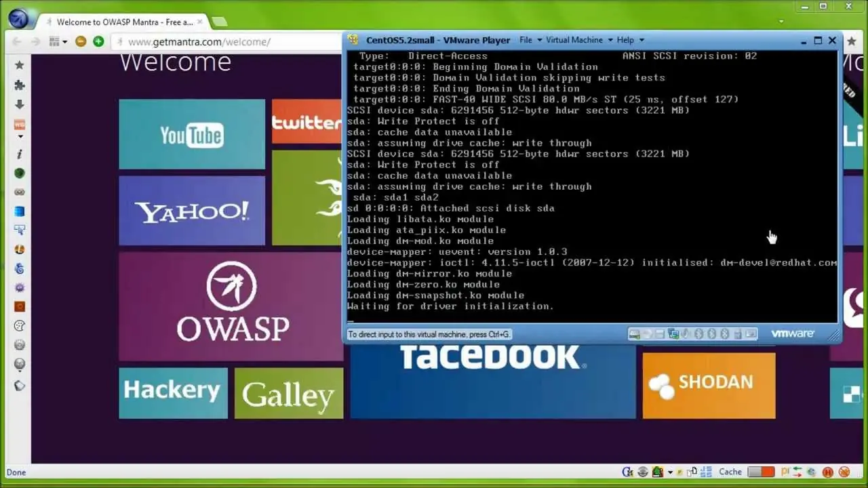Click the vmware logo in status bar

coord(793,333)
